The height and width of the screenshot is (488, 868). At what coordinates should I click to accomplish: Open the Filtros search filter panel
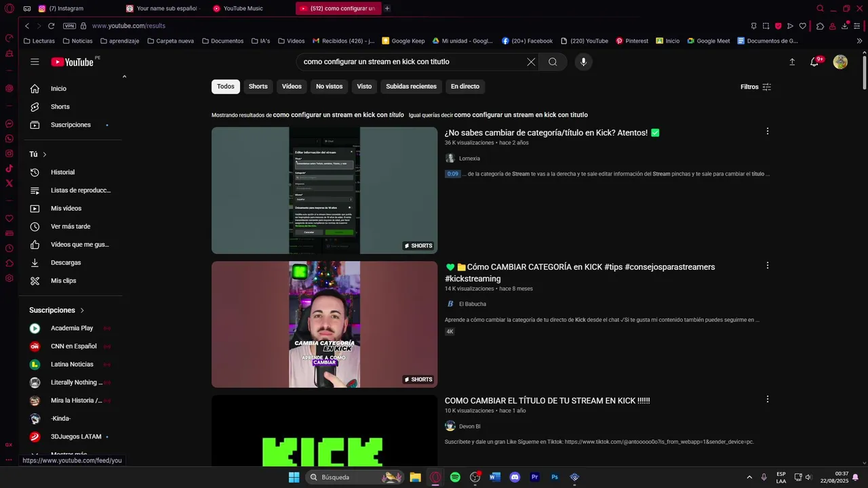[755, 87]
